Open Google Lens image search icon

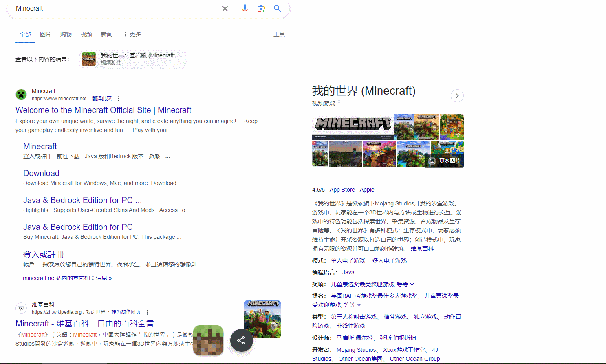pyautogui.click(x=261, y=9)
